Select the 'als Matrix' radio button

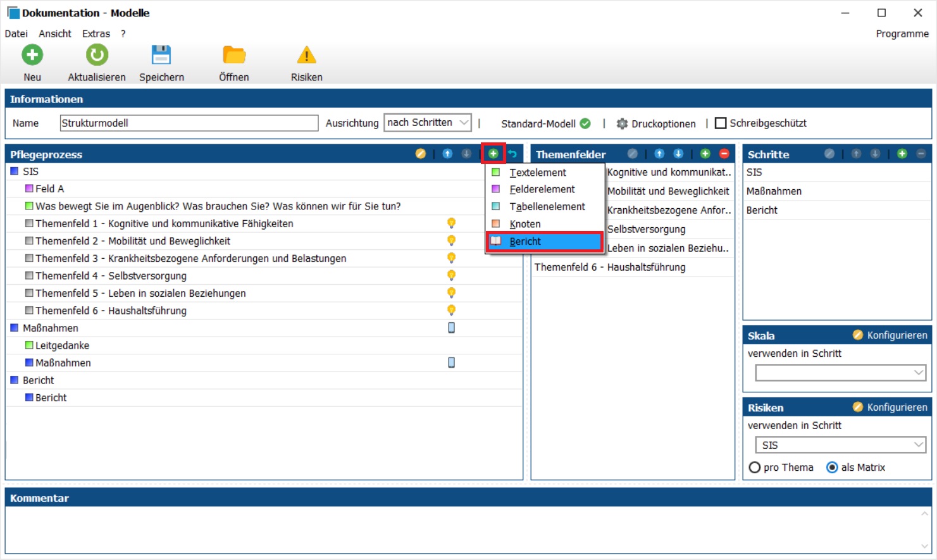tap(832, 468)
